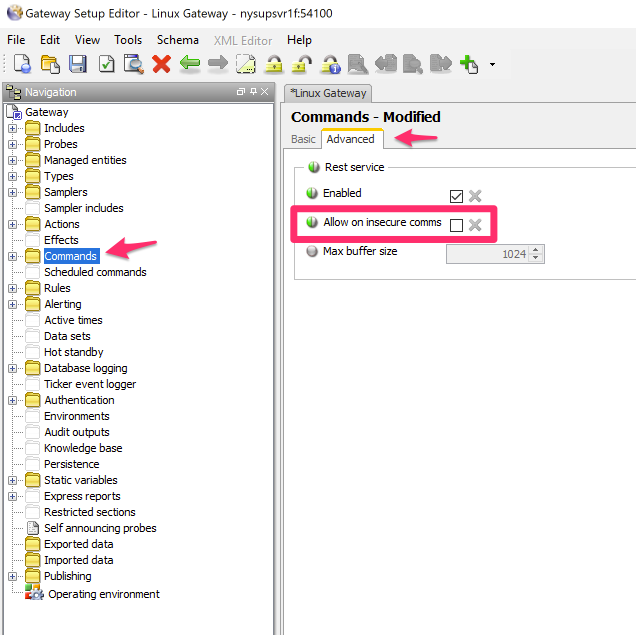Expand the Probes tree node
The height and width of the screenshot is (635, 636).
click(x=13, y=144)
